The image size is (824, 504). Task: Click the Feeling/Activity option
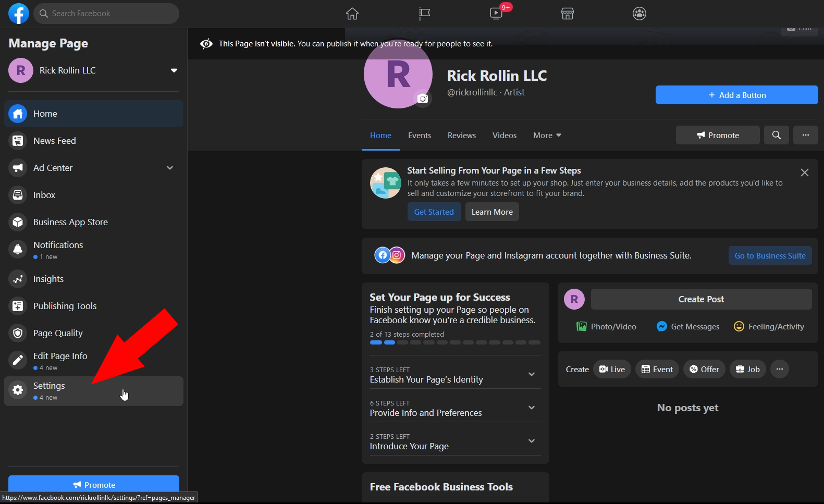coord(769,326)
